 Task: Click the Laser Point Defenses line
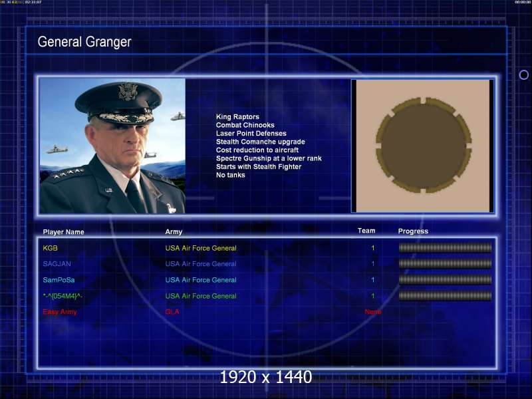tap(251, 134)
